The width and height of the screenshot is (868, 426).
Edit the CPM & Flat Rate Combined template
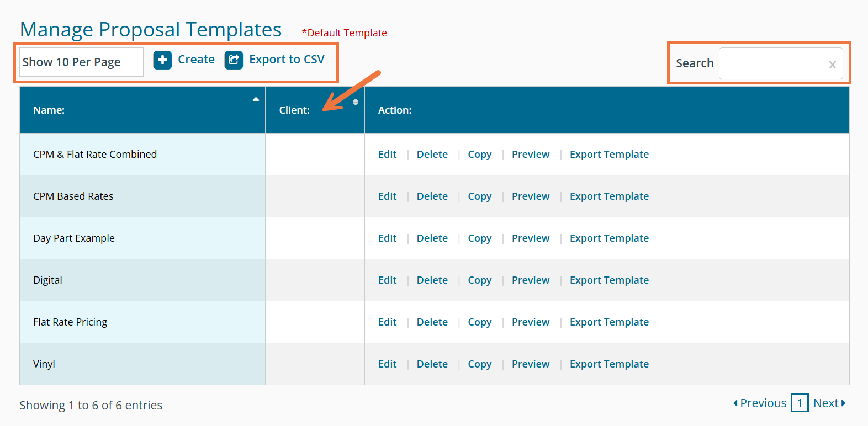(x=387, y=155)
